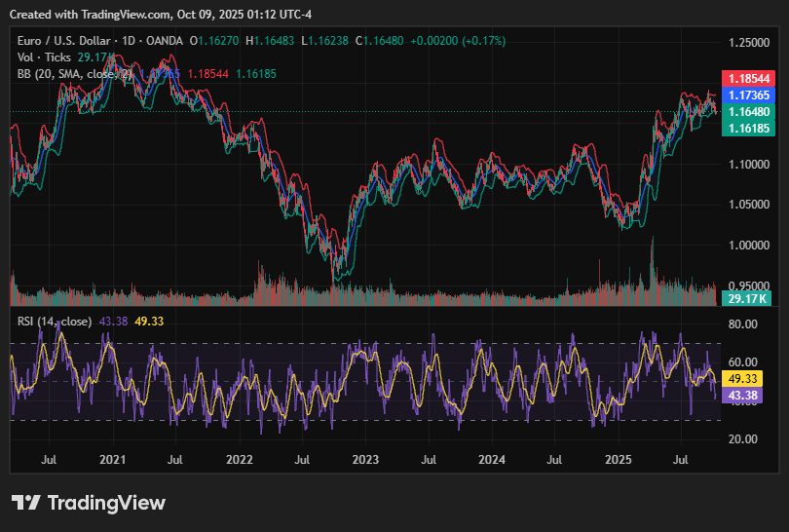
Task: Click the TradingView logo icon
Action: [25, 503]
